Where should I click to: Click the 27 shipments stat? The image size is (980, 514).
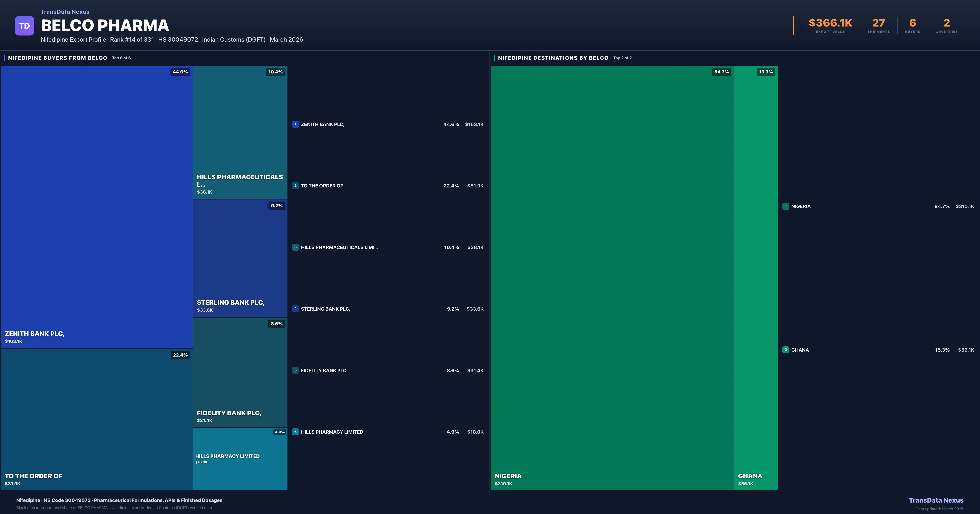878,23
